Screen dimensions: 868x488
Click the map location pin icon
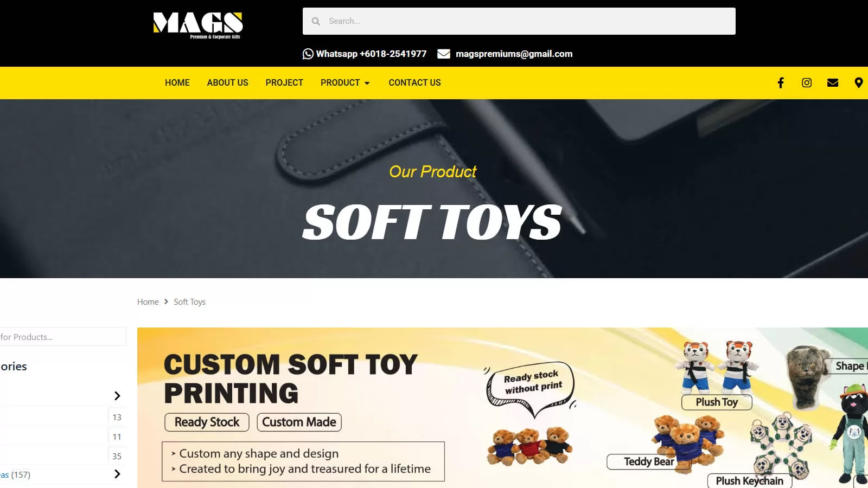tap(859, 83)
